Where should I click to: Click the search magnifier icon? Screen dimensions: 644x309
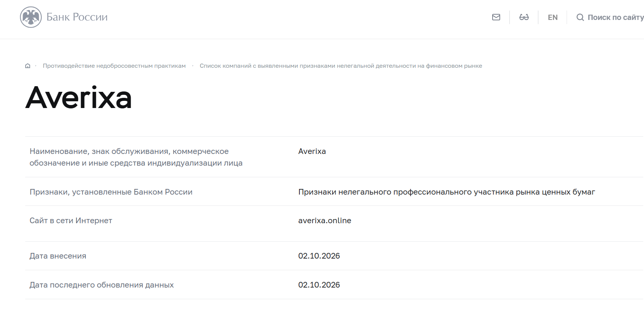click(580, 17)
